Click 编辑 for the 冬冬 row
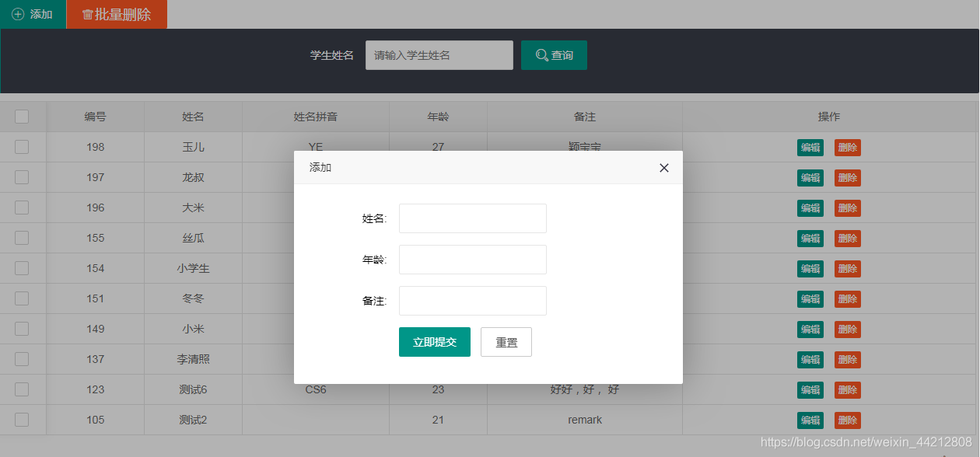 (810, 298)
